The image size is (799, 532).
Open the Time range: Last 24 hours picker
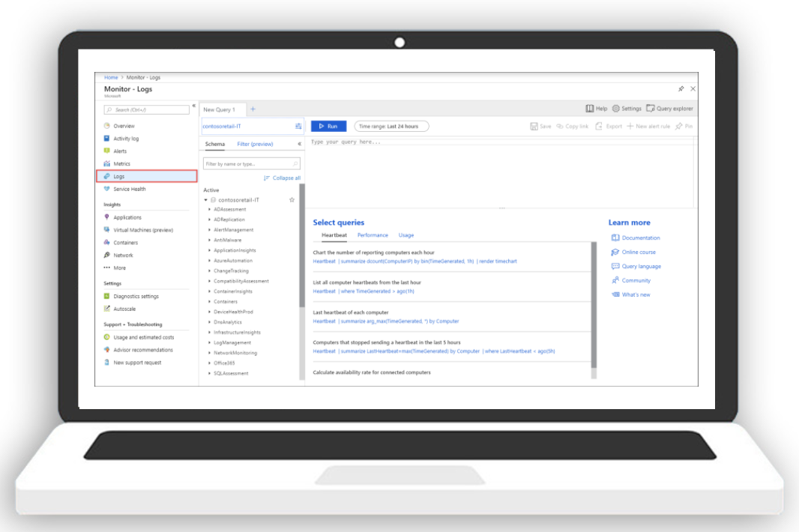[x=391, y=127]
